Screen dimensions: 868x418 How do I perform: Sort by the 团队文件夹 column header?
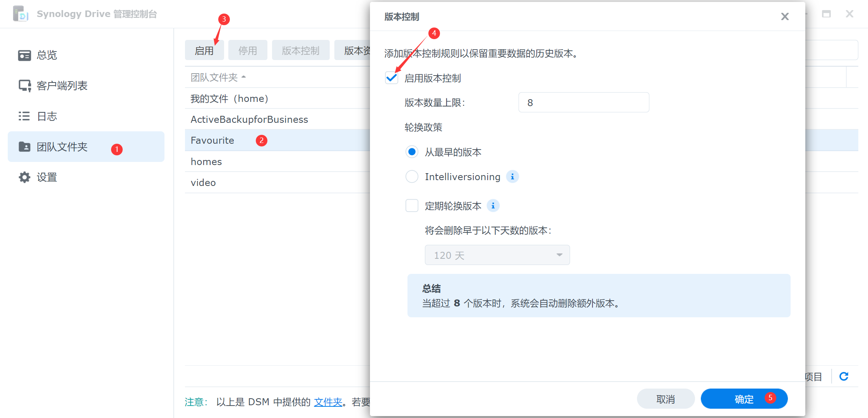click(x=214, y=77)
